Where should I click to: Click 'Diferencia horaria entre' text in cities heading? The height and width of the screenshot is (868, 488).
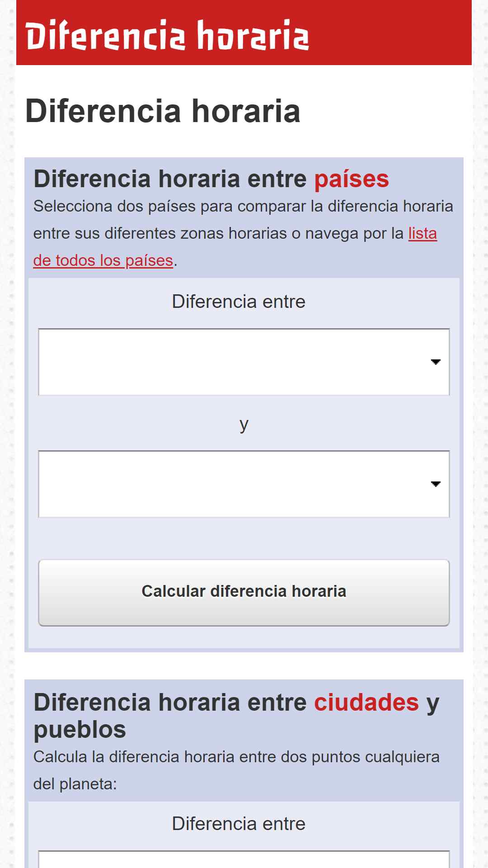point(170,703)
